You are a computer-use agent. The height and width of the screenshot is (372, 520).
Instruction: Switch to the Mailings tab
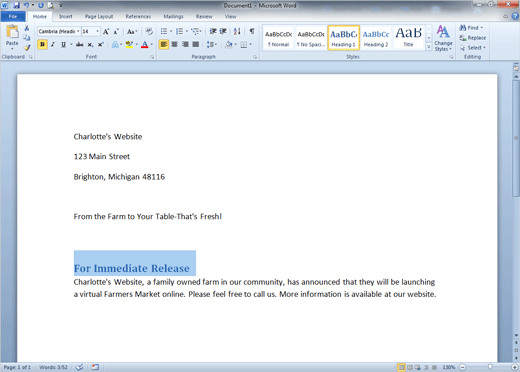pos(173,16)
